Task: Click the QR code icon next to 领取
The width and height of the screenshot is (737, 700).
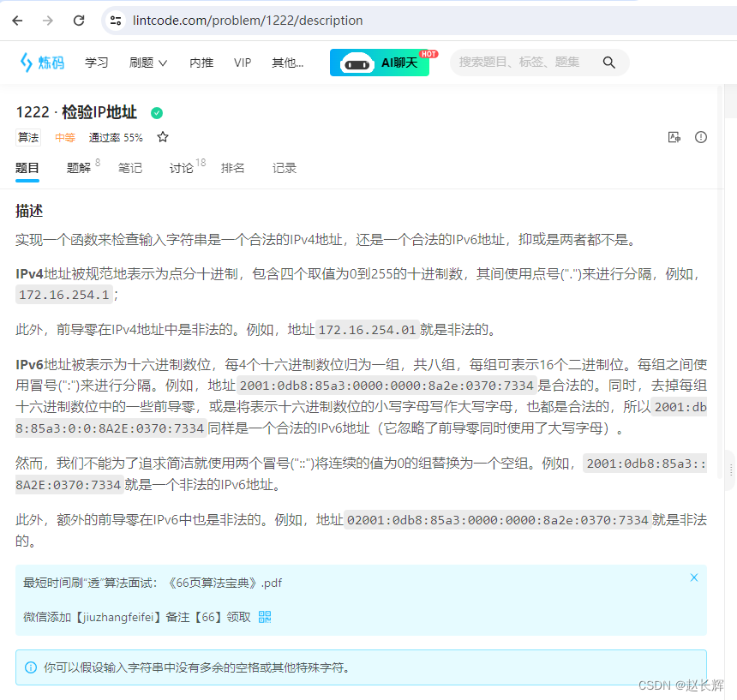Action: [x=264, y=616]
